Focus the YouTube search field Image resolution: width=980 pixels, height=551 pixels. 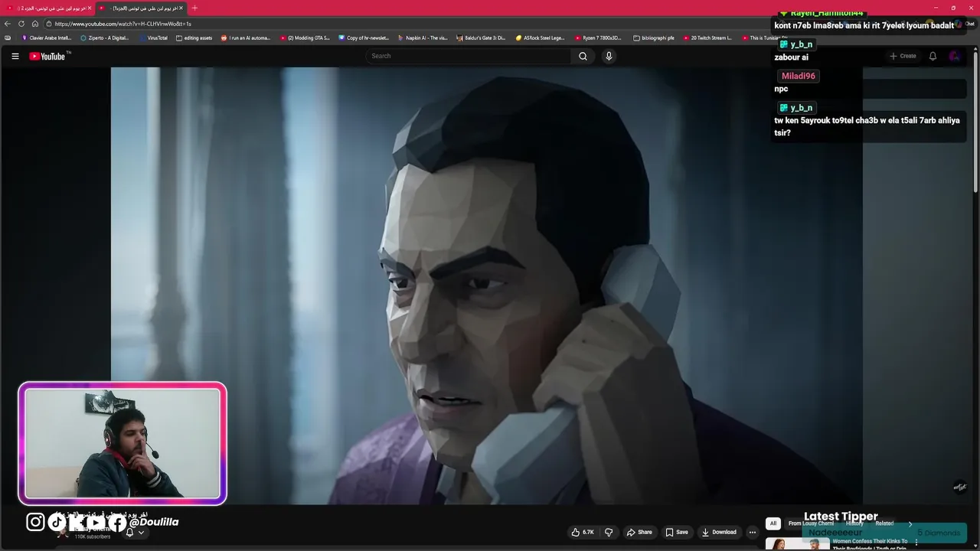point(469,56)
